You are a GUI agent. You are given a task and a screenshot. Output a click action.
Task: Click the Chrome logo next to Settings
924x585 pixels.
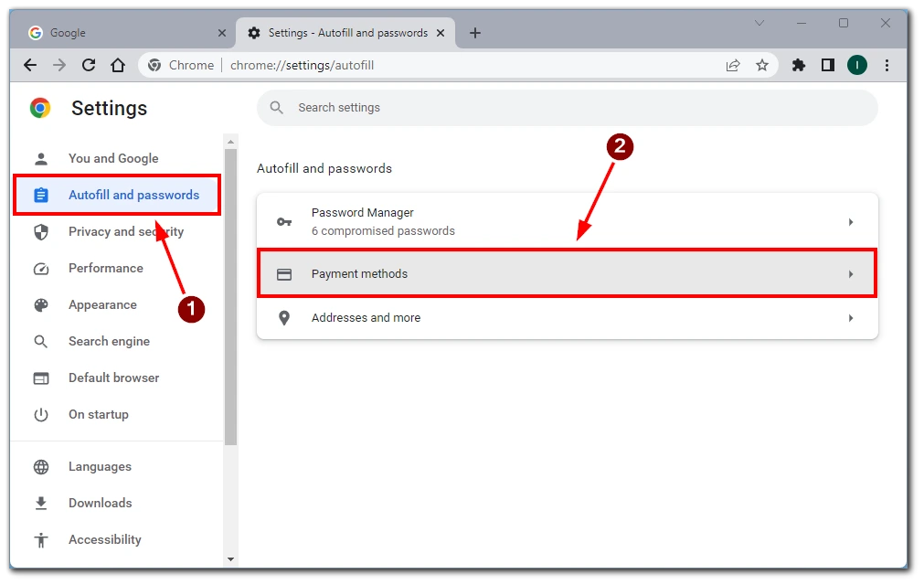pos(40,109)
